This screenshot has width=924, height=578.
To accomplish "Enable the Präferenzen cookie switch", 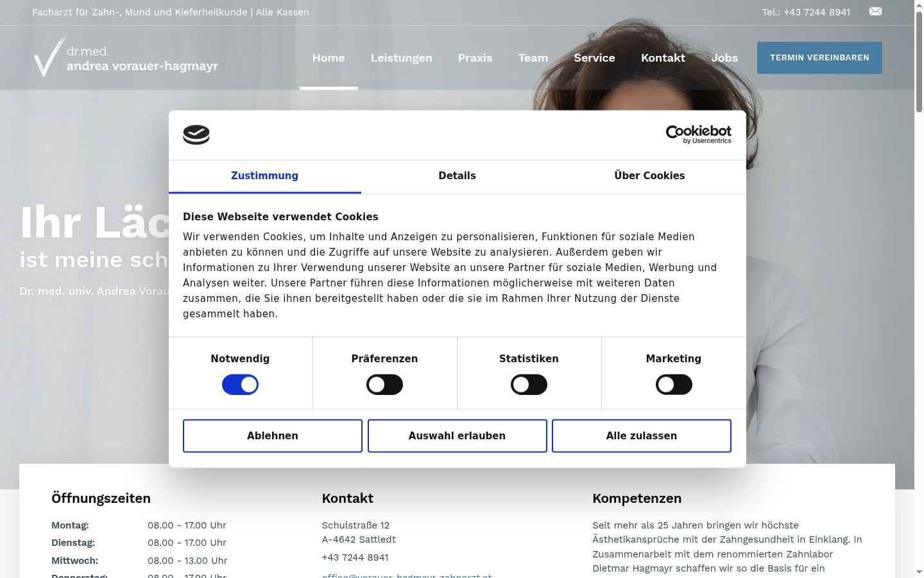I will (x=384, y=385).
